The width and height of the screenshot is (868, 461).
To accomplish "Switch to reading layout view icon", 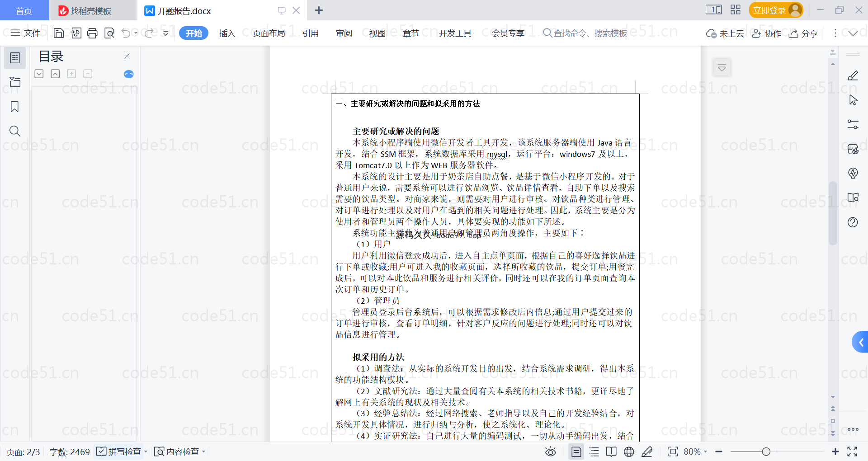I will click(x=611, y=452).
